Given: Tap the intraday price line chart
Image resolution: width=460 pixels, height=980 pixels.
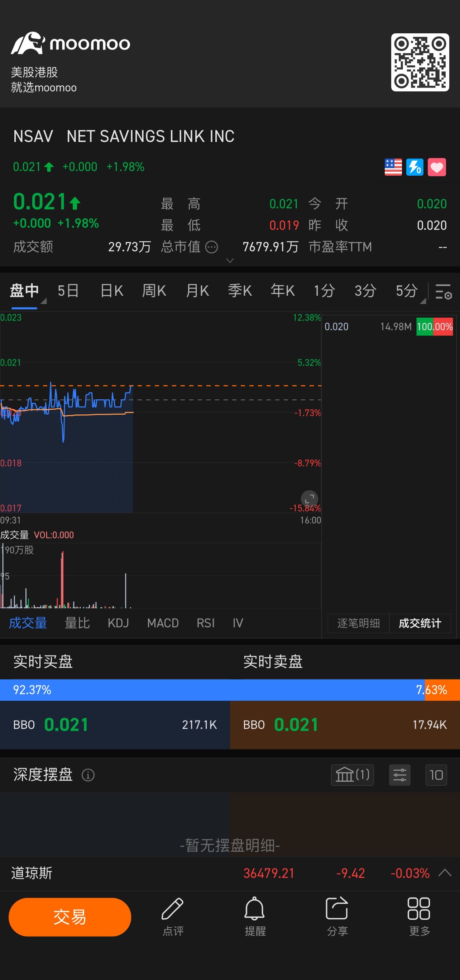Looking at the screenshot, I should tap(160, 413).
